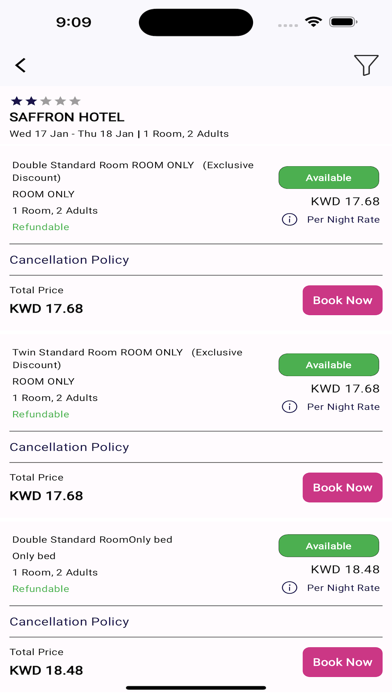Open the filter funnel icon
The width and height of the screenshot is (392, 696).
pyautogui.click(x=366, y=65)
